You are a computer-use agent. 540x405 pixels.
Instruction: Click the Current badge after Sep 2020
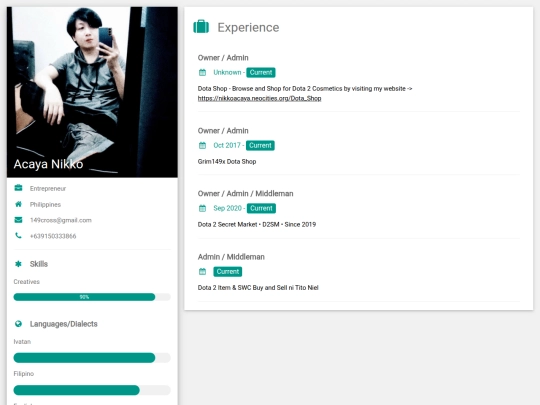click(261, 208)
